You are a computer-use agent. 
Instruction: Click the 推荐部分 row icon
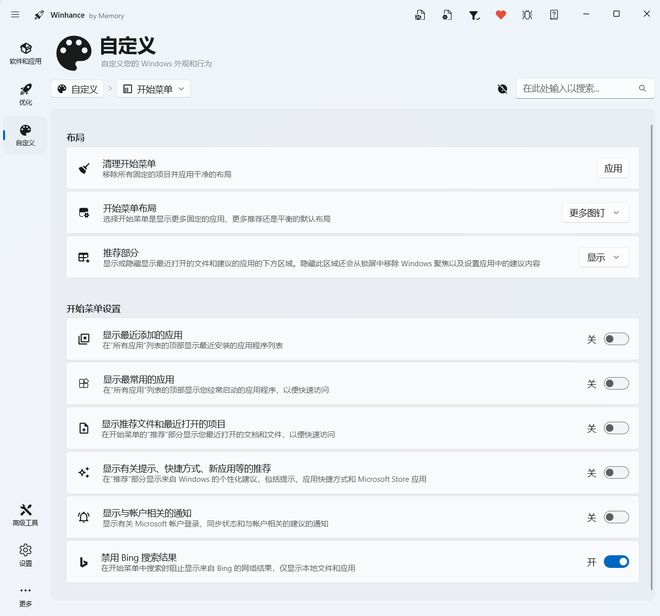[84, 257]
